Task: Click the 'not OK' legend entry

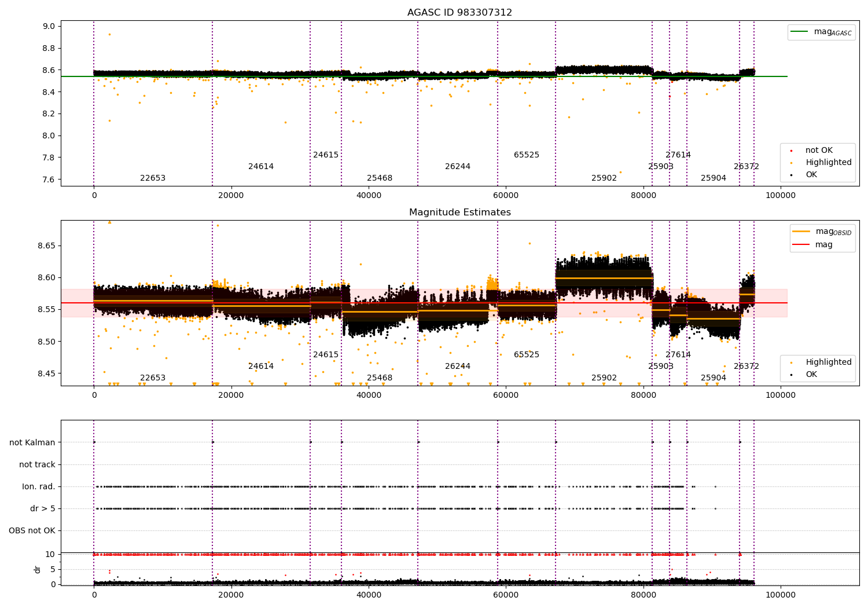Action: [819, 151]
